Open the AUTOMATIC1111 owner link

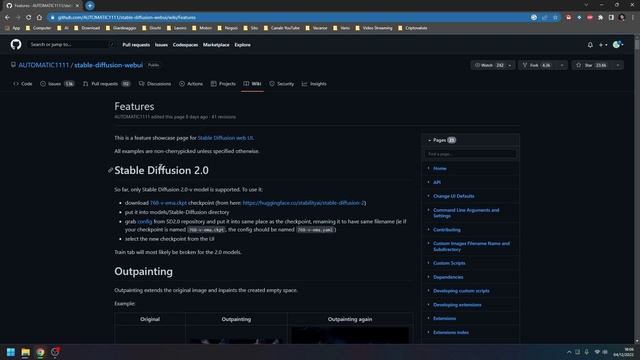click(x=44, y=65)
